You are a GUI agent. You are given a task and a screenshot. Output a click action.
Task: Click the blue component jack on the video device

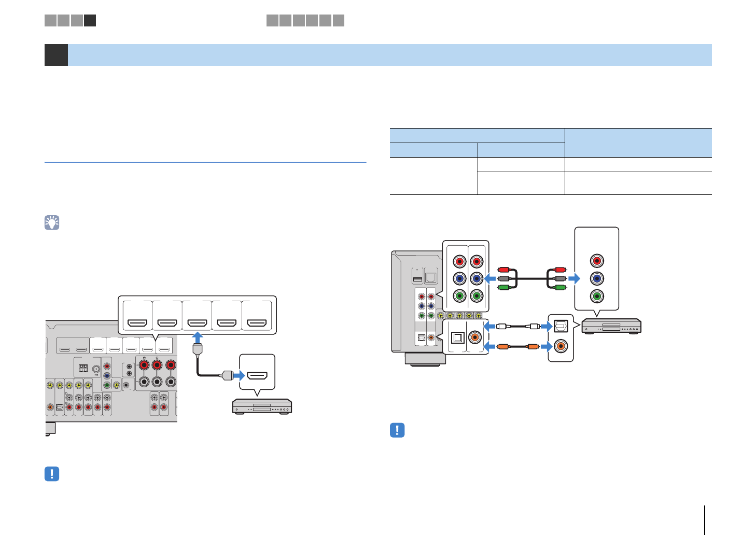(597, 278)
